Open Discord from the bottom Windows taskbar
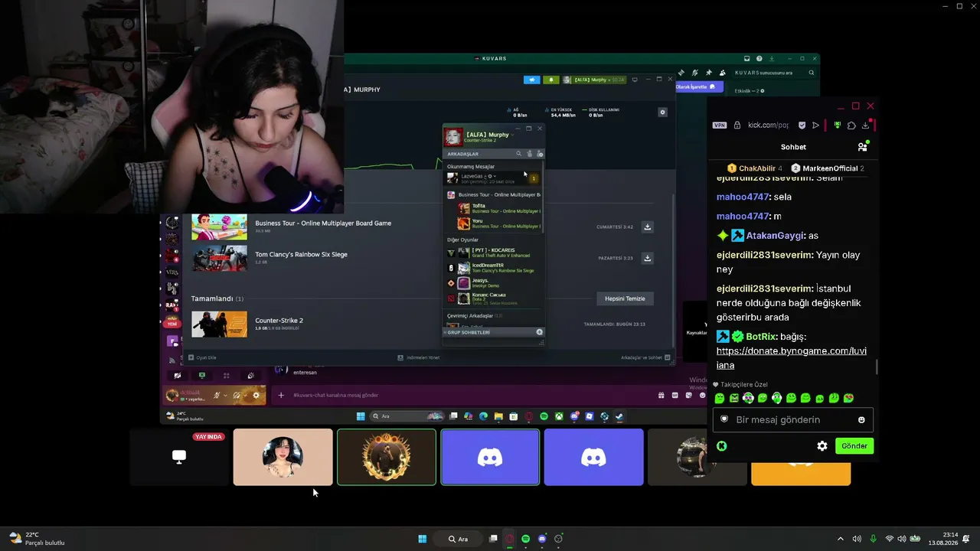This screenshot has width=980, height=551. pyautogui.click(x=542, y=539)
